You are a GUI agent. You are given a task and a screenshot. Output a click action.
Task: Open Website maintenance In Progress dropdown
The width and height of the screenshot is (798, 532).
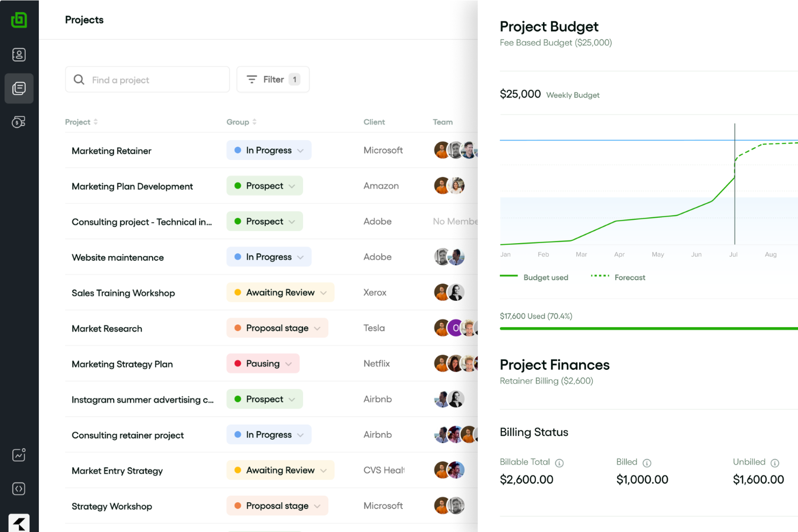tap(269, 257)
